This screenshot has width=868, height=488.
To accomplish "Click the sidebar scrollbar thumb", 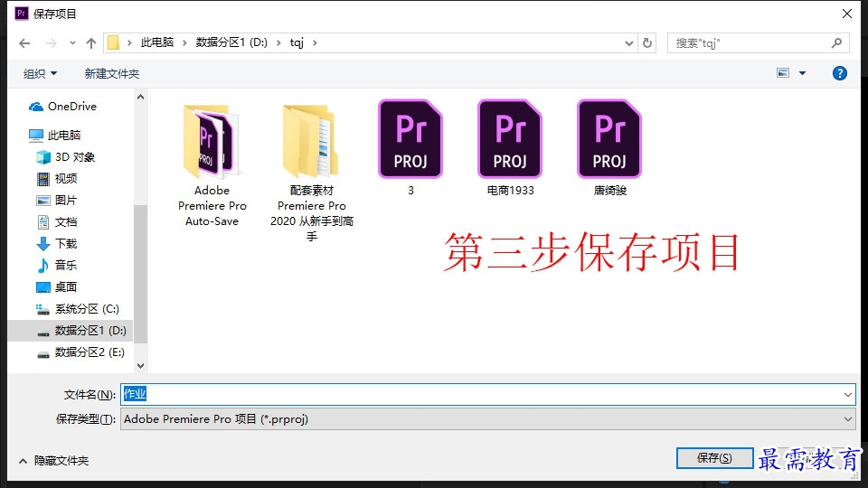I will pyautogui.click(x=141, y=273).
